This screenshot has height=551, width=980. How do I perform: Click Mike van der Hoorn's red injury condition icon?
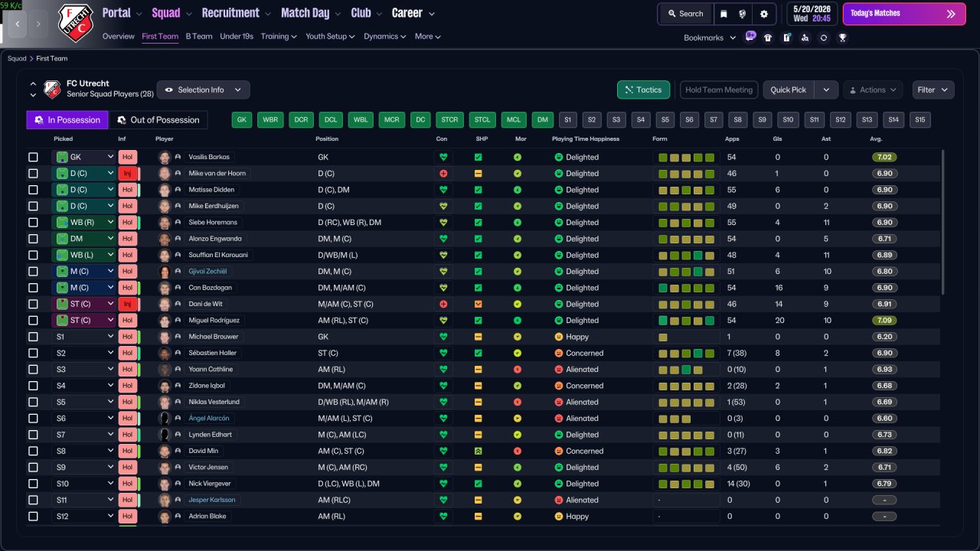pyautogui.click(x=443, y=174)
